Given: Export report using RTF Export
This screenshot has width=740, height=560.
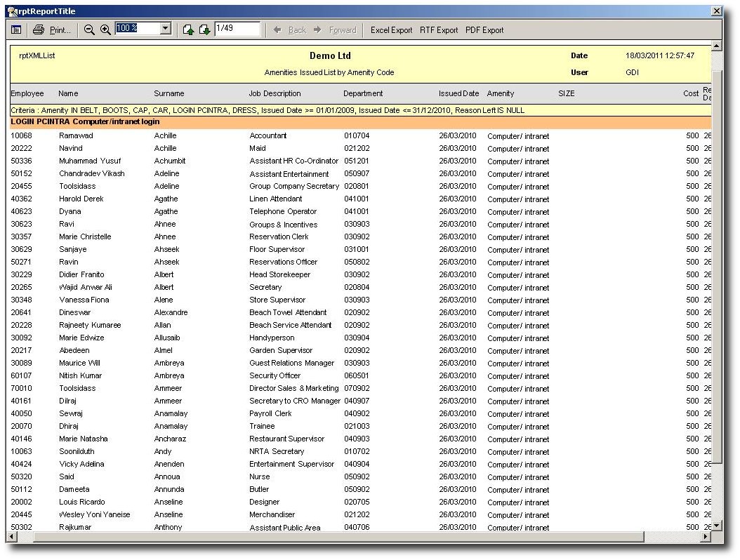Looking at the screenshot, I should (x=439, y=30).
